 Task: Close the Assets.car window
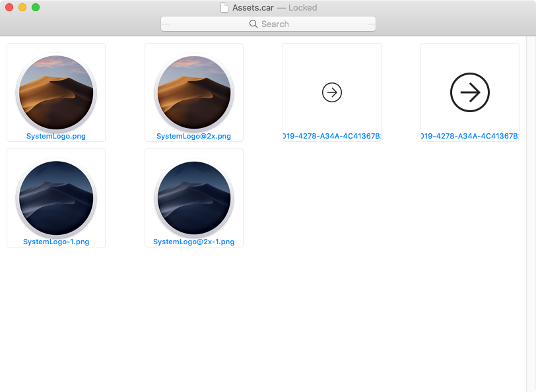tap(9, 7)
